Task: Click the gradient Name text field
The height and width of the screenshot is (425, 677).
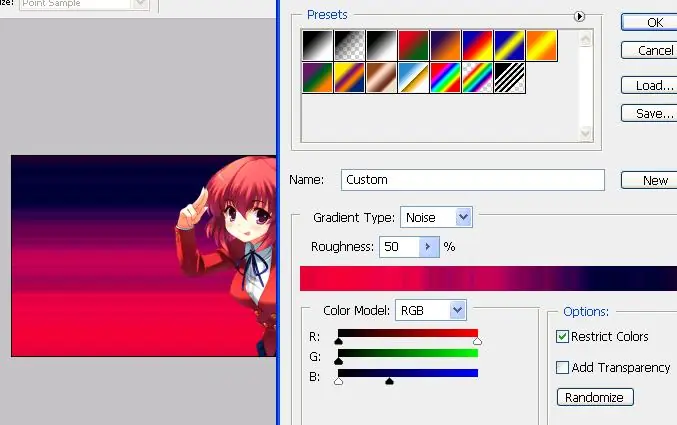Action: [x=472, y=180]
